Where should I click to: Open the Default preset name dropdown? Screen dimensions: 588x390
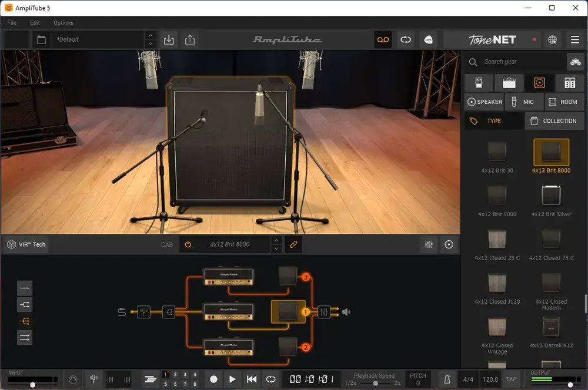[x=98, y=40]
